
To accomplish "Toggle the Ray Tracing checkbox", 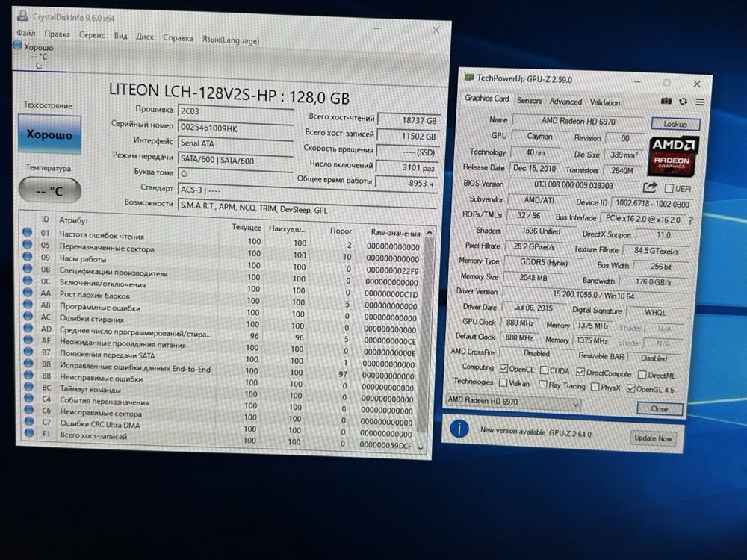I will pos(542,384).
